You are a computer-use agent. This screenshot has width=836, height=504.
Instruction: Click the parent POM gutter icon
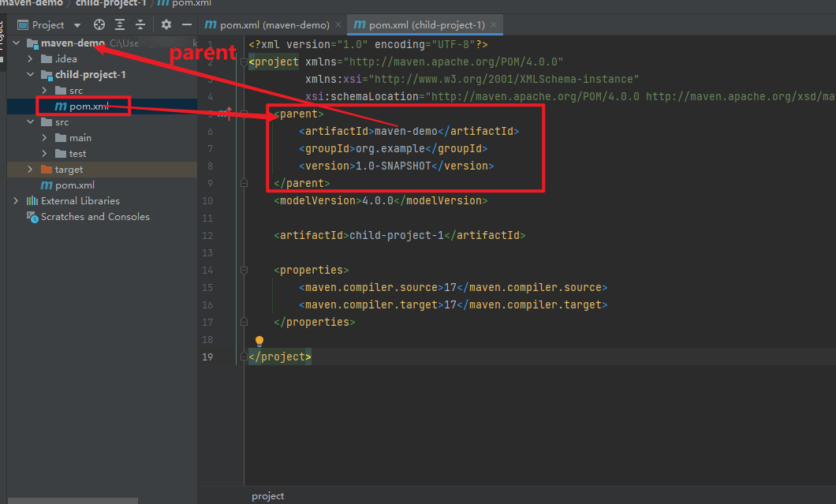coord(225,113)
